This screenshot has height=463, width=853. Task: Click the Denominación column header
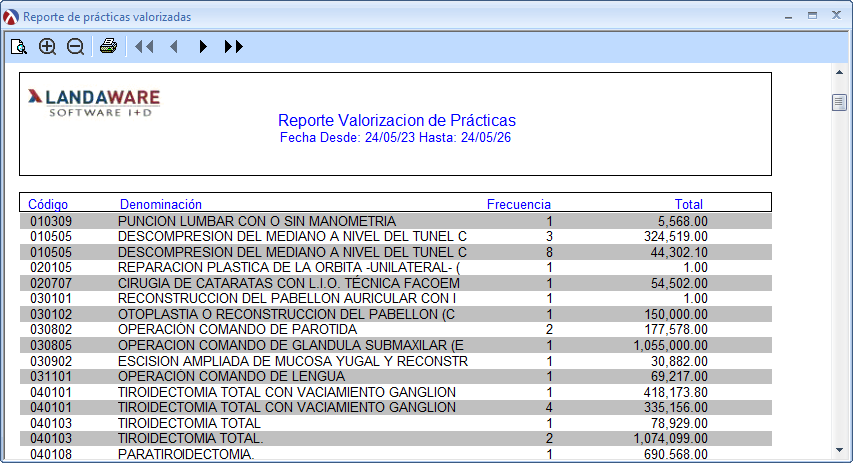(x=160, y=205)
